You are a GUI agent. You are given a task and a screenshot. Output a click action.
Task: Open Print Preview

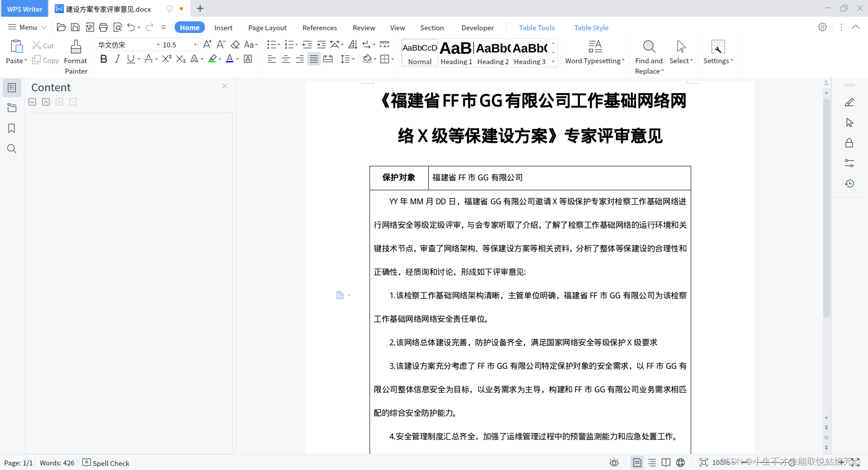118,28
